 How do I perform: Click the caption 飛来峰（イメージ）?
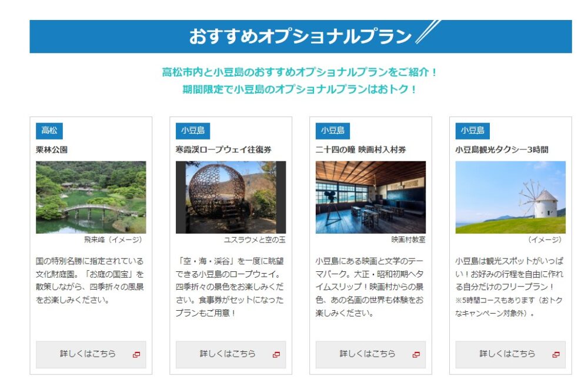pyautogui.click(x=115, y=240)
